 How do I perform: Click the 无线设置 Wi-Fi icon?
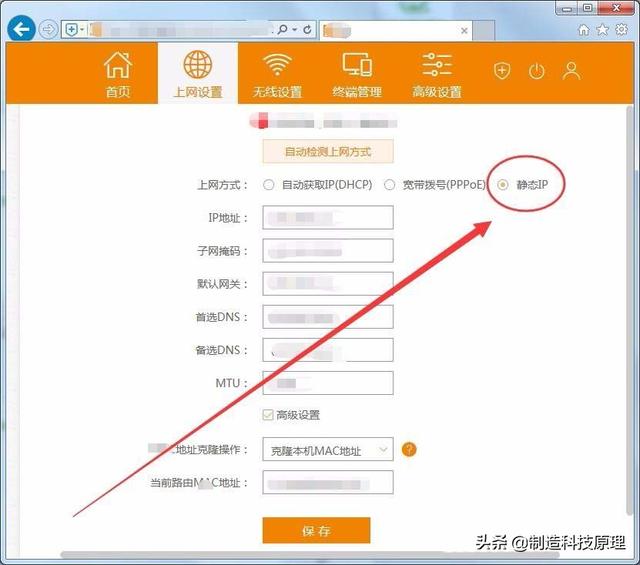[277, 67]
